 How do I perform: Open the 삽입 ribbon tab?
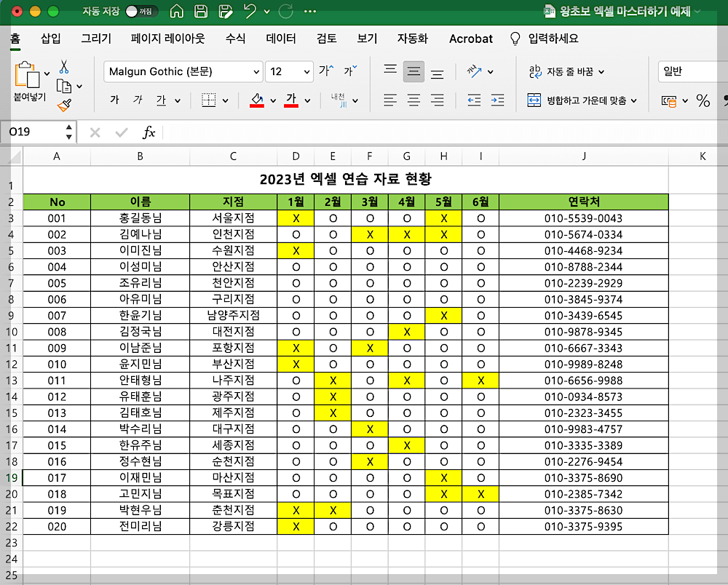point(50,39)
